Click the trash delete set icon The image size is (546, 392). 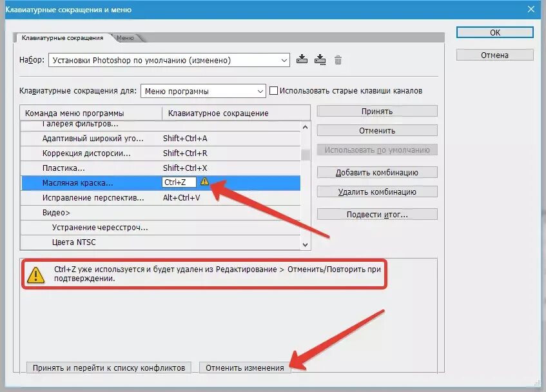coord(338,60)
